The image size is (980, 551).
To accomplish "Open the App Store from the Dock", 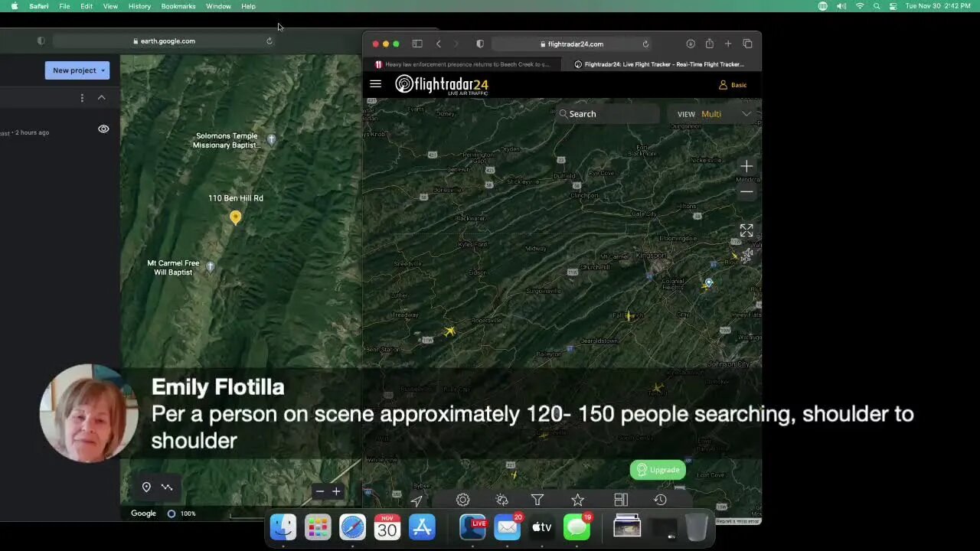I will click(422, 527).
